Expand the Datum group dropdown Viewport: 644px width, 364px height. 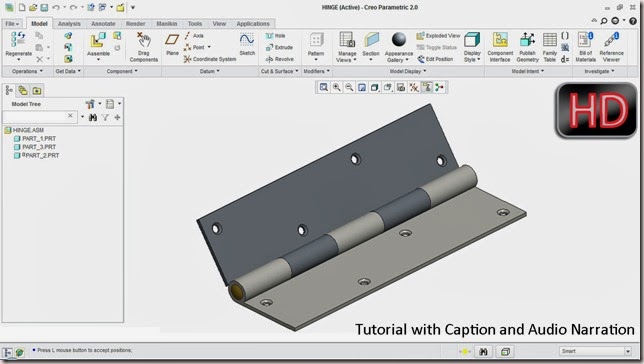pyautogui.click(x=209, y=71)
